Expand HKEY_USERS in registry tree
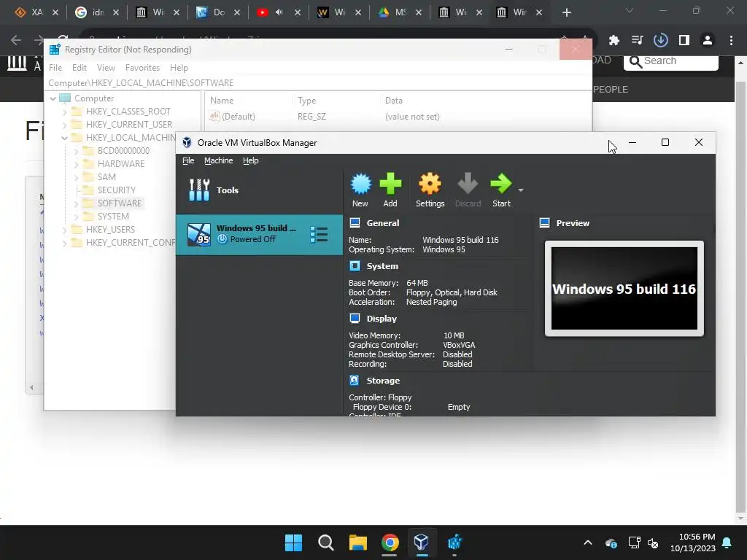The image size is (747, 560). click(x=65, y=230)
